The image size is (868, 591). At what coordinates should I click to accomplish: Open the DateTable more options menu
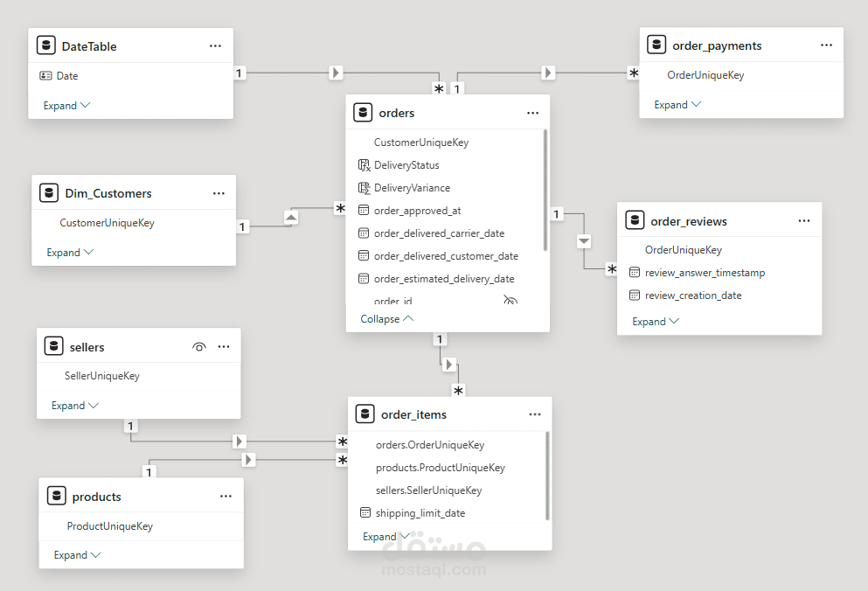215,46
